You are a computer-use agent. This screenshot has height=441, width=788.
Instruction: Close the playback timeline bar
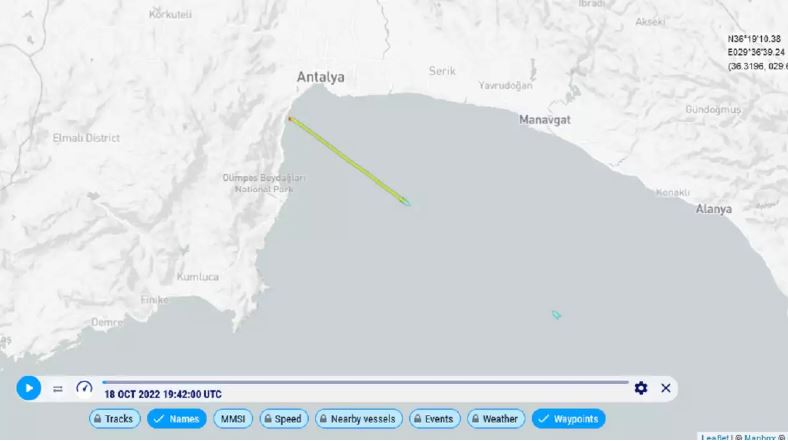(666, 388)
